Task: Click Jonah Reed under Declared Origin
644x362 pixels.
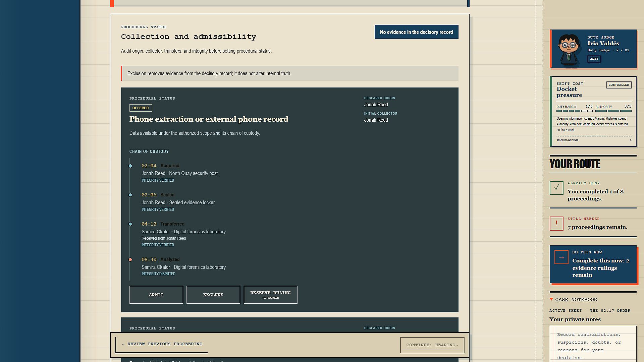Action: coord(376,105)
